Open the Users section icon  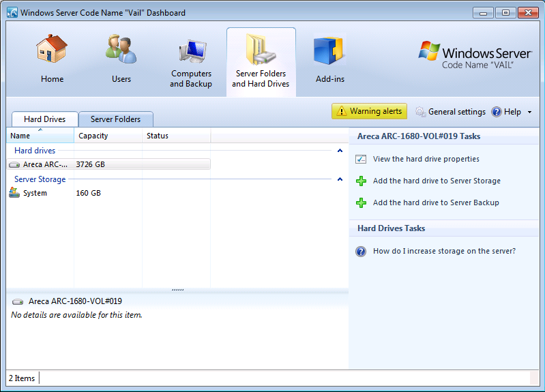tap(121, 52)
